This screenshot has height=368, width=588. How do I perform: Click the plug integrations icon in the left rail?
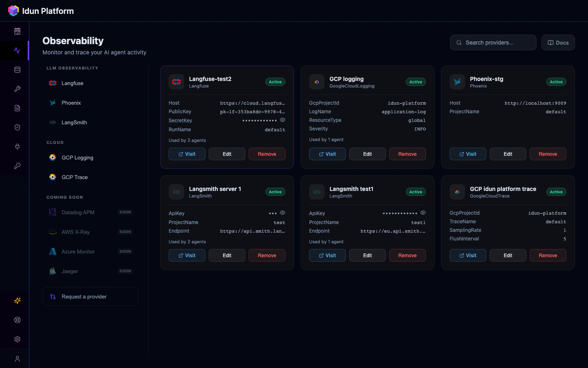17,146
